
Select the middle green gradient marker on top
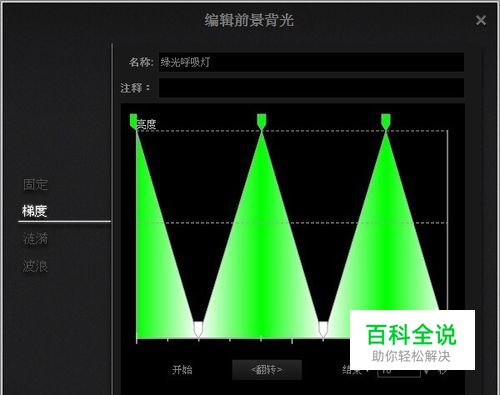(262, 121)
